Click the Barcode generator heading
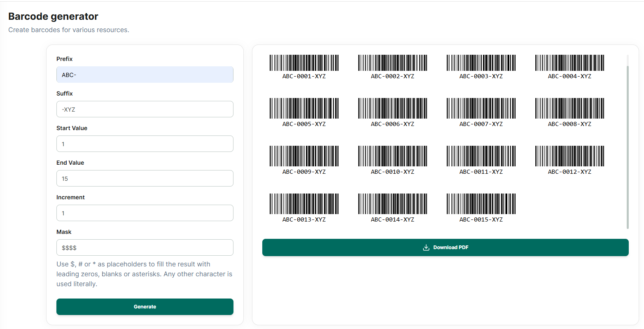 (x=53, y=16)
